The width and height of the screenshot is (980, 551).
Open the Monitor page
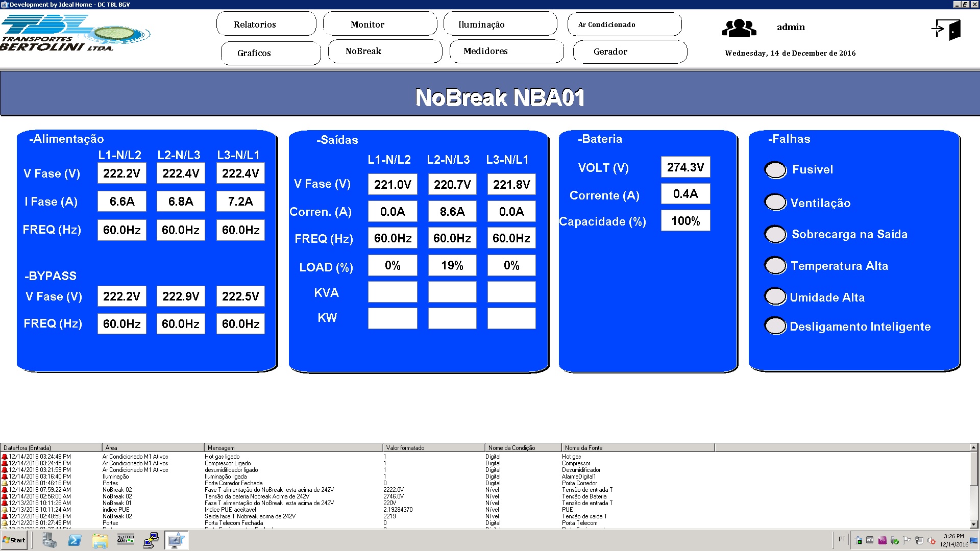click(x=380, y=24)
